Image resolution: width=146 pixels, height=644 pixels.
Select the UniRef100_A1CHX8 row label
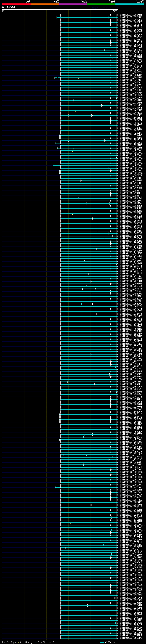click(131, 90)
